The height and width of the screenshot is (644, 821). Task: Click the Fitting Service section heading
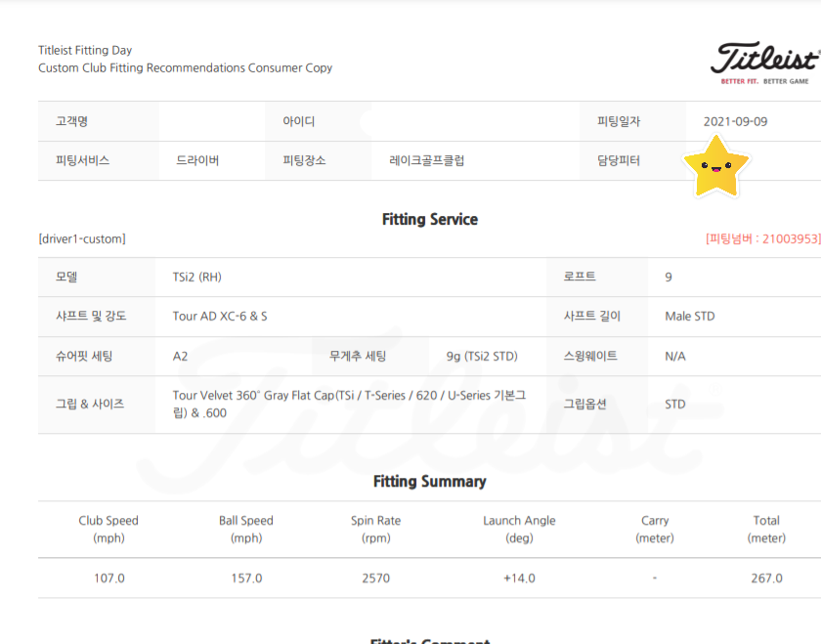[430, 220]
